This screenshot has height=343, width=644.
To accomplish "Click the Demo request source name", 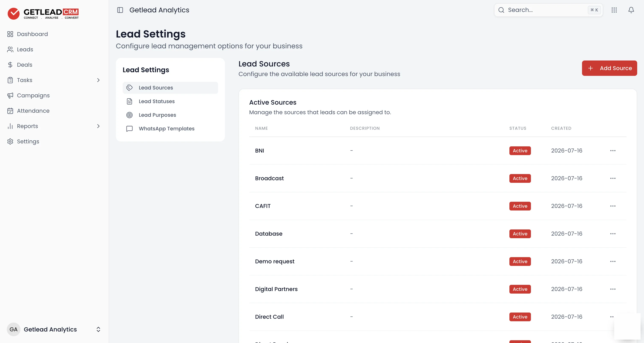I will tap(275, 261).
